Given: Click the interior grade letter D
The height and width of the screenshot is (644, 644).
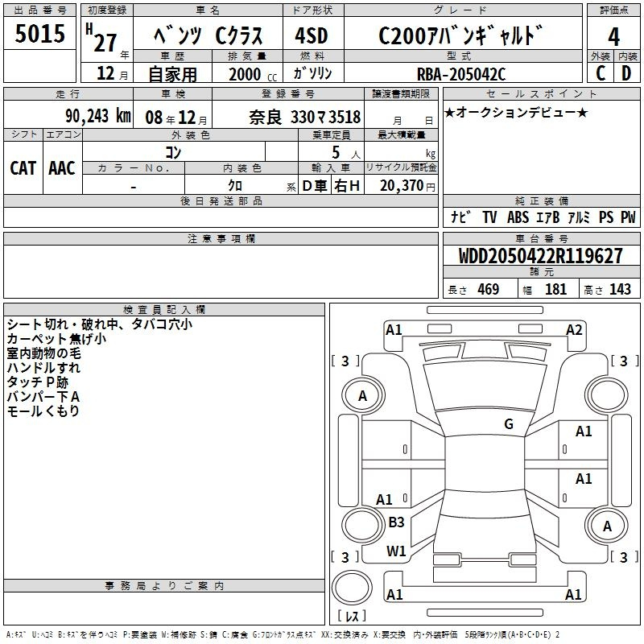Looking at the screenshot, I should pyautogui.click(x=627, y=72).
